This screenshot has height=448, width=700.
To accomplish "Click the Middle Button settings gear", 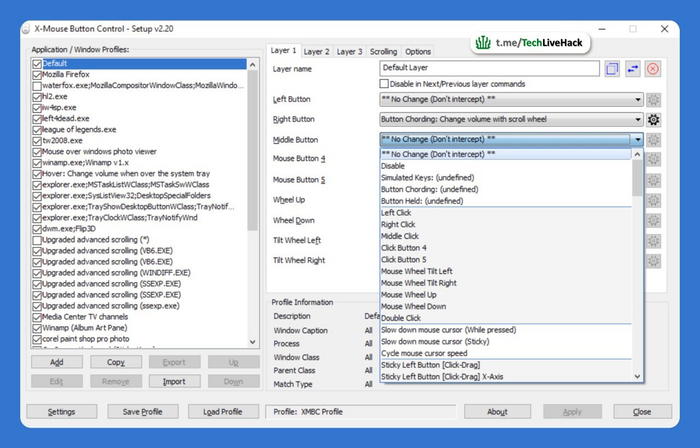I will 654,140.
